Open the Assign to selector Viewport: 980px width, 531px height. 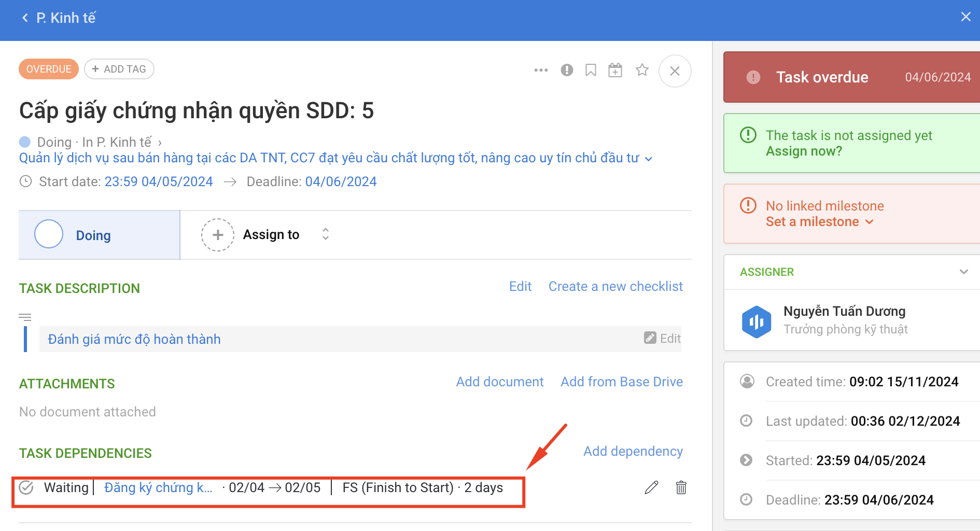coord(271,234)
